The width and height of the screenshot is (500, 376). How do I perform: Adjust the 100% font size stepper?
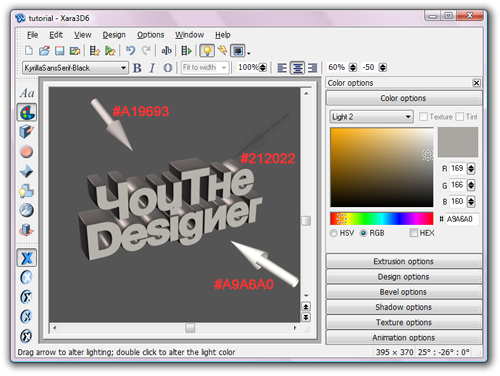pyautogui.click(x=263, y=68)
